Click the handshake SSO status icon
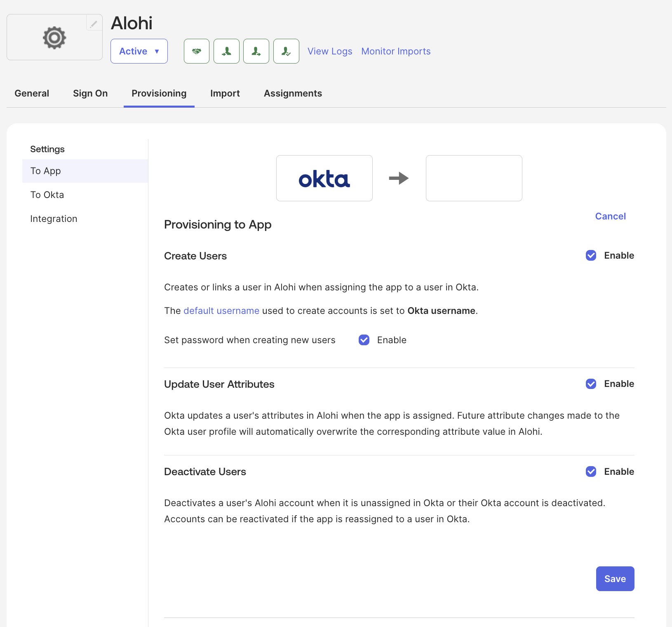The height and width of the screenshot is (627, 672). pyautogui.click(x=197, y=51)
